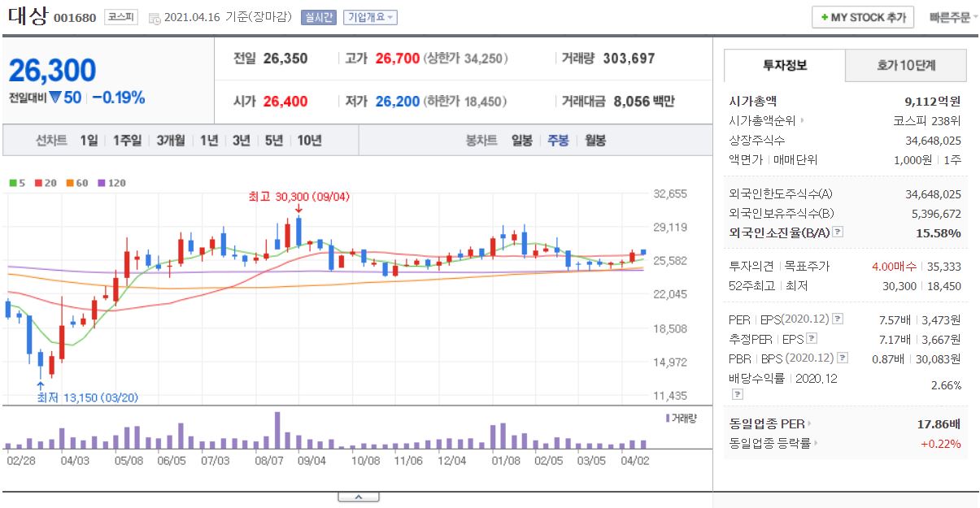
Task: Click the calendar icon beside the 2021.04.16 date
Action: click(155, 18)
